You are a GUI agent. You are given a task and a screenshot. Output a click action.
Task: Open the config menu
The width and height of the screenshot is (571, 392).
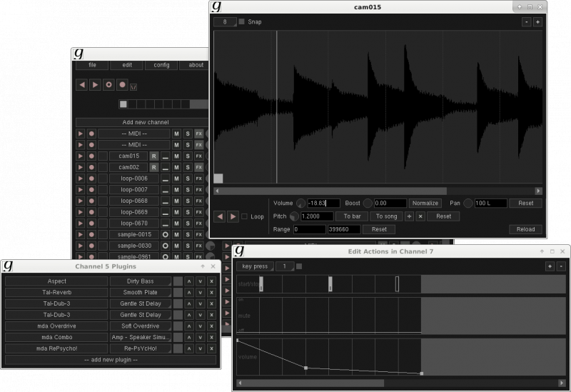click(161, 65)
